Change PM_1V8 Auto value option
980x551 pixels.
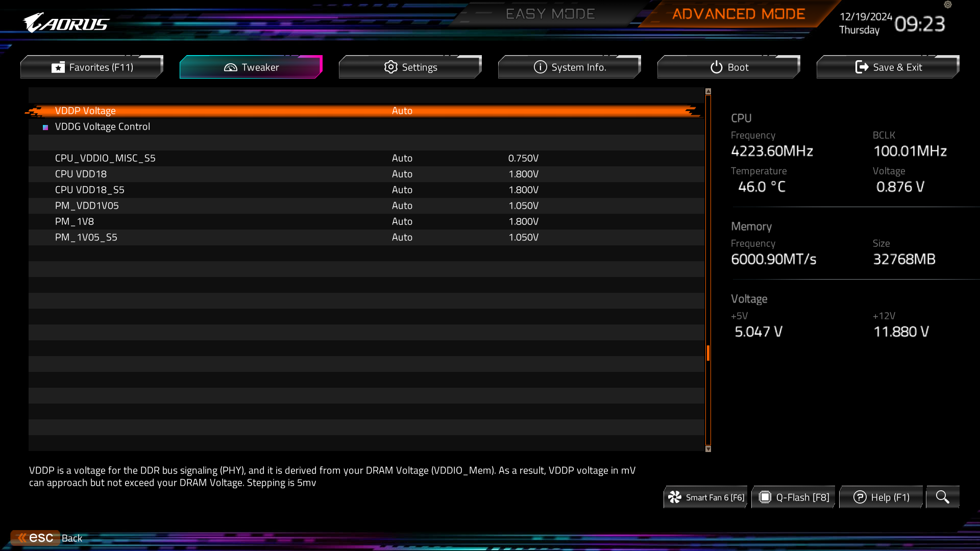tap(402, 221)
